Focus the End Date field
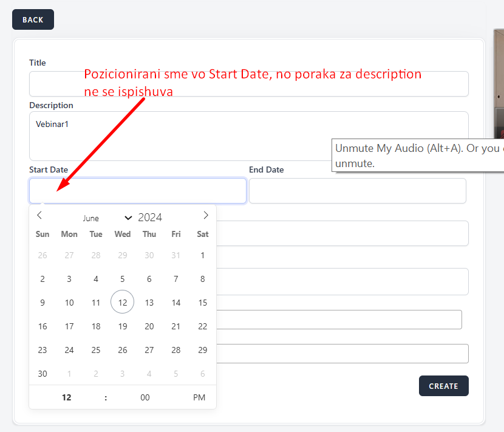The width and height of the screenshot is (504, 432). 357,191
